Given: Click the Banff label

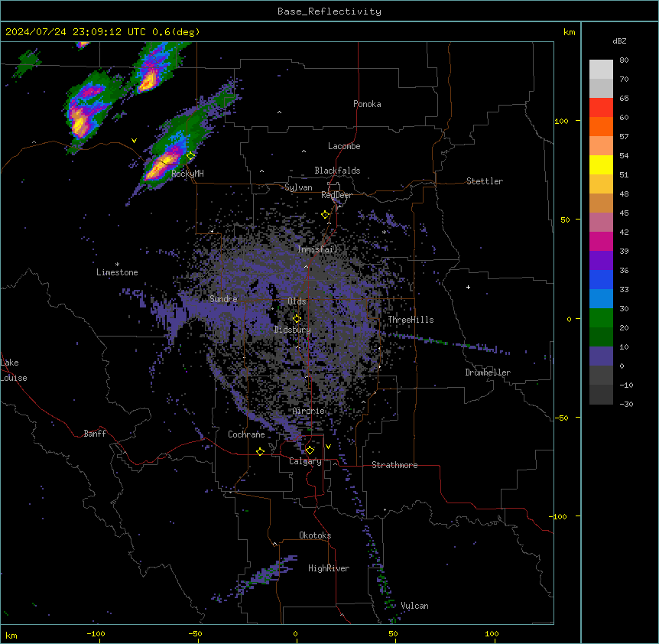Looking at the screenshot, I should tap(95, 434).
